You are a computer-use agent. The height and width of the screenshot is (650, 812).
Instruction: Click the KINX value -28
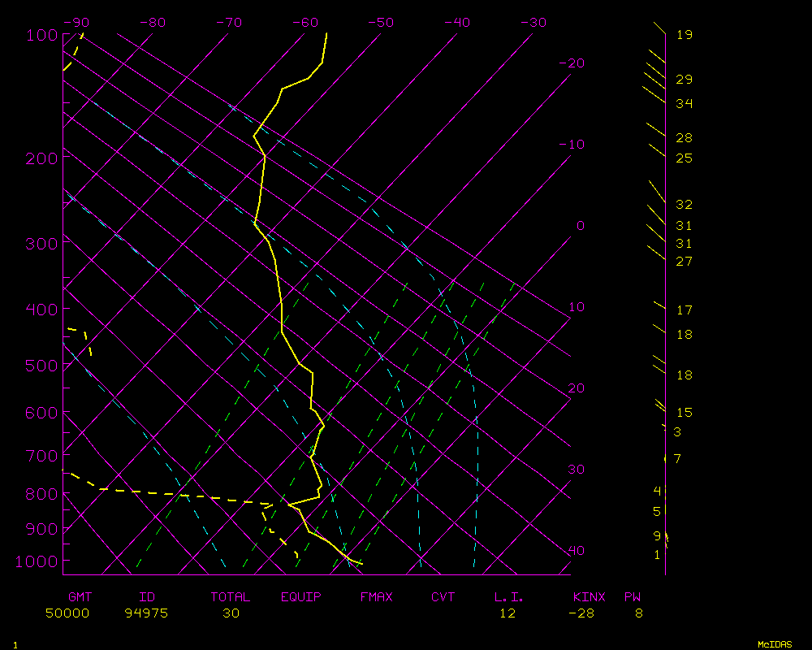[581, 613]
